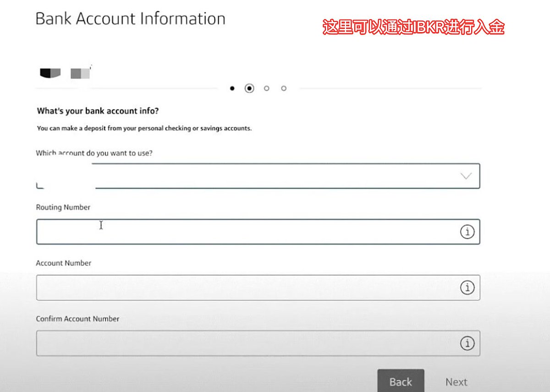Viewport: 550px width, 392px height.
Task: Focus the Routing Number input field
Action: [258, 232]
